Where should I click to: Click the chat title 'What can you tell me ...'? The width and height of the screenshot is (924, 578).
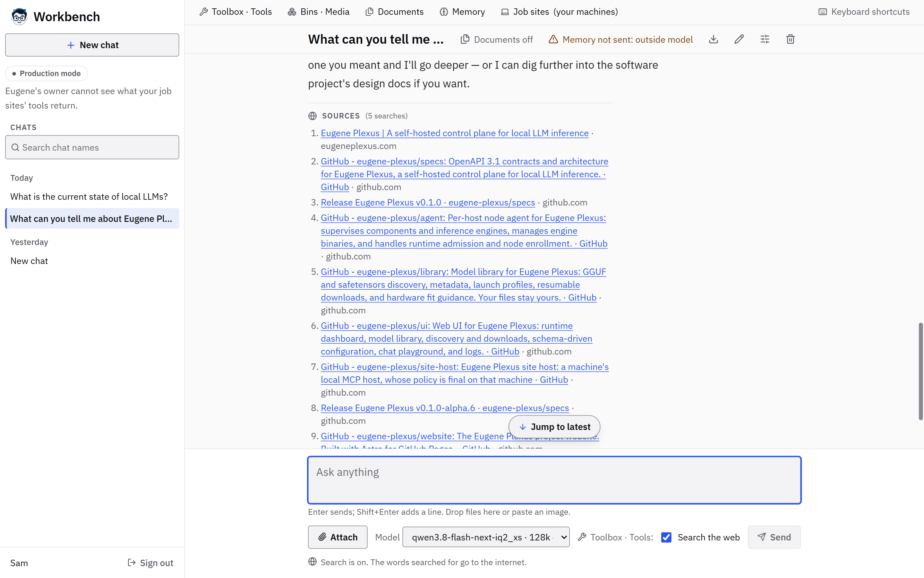coord(376,39)
